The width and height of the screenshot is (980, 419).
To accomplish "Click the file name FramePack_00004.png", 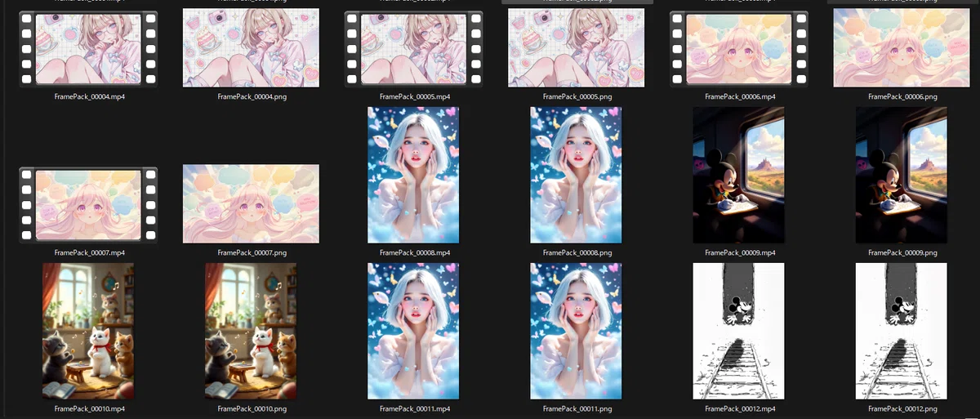I will point(252,96).
